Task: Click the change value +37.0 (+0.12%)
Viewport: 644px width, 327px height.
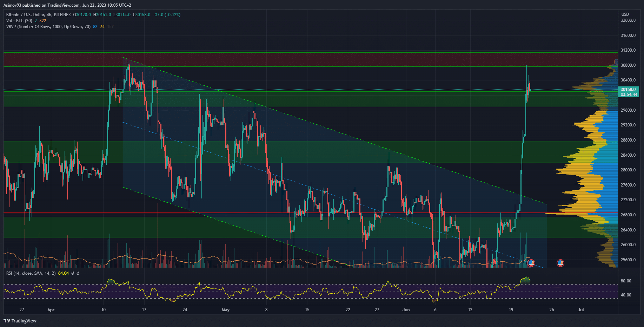Action: tap(166, 15)
